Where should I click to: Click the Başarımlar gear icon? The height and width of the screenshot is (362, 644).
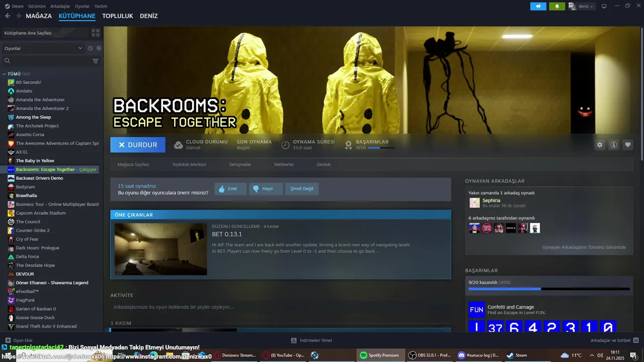[348, 145]
